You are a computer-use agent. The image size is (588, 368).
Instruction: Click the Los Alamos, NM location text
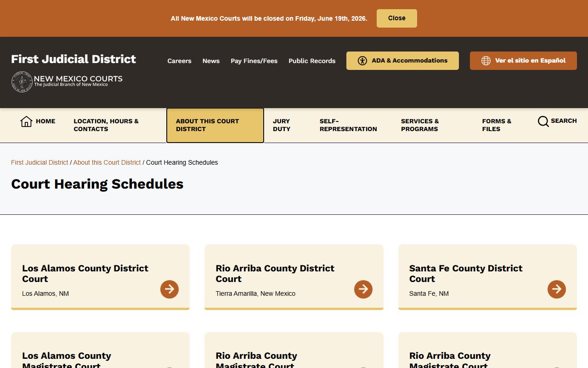coord(45,293)
